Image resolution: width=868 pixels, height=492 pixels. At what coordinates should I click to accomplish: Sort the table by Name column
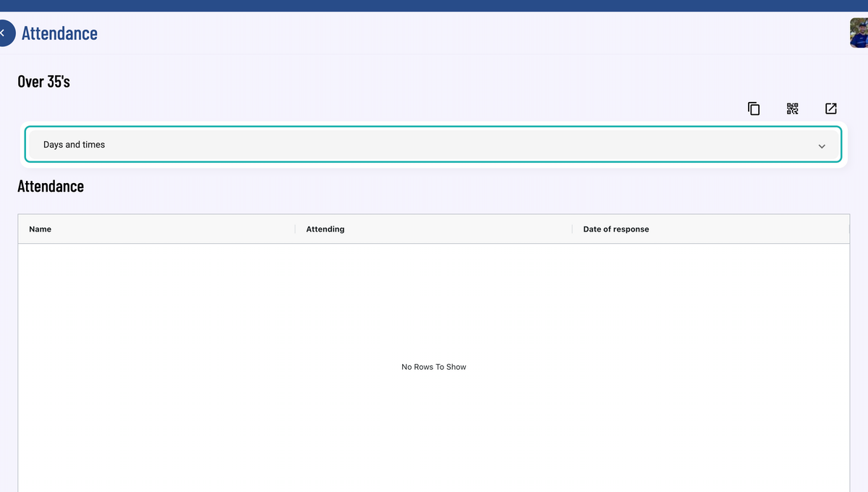(x=40, y=229)
